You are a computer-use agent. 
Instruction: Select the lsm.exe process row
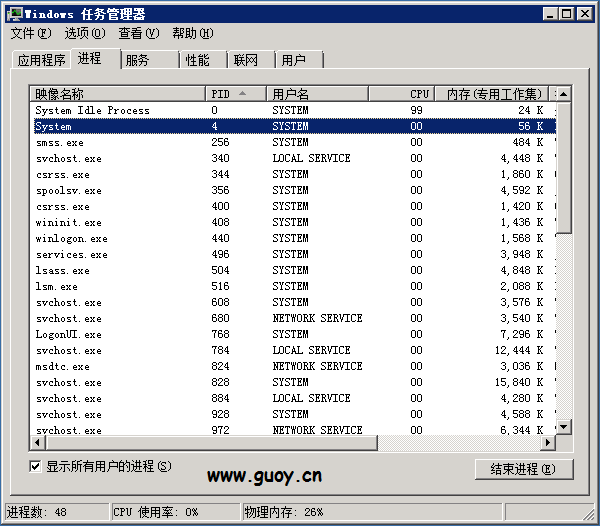point(293,287)
